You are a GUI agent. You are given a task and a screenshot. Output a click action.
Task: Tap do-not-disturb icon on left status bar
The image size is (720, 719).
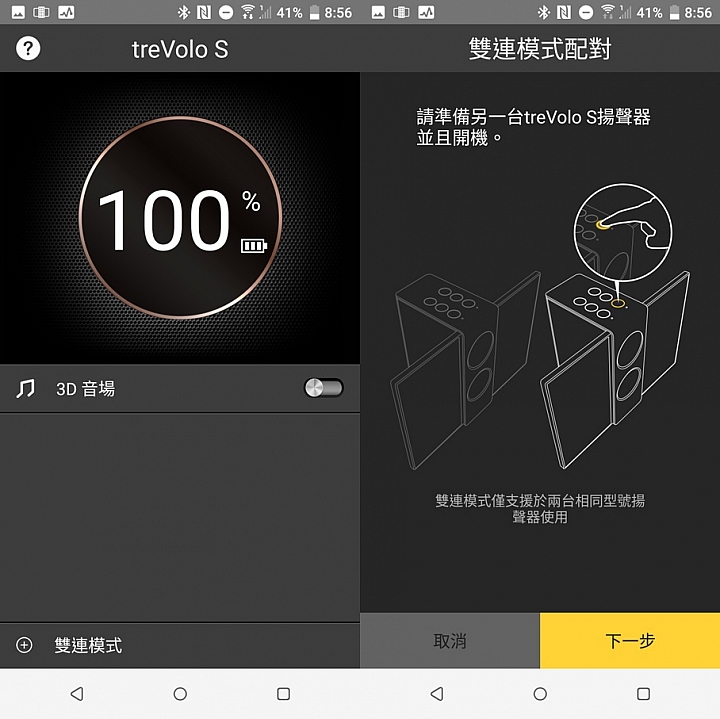tap(225, 12)
